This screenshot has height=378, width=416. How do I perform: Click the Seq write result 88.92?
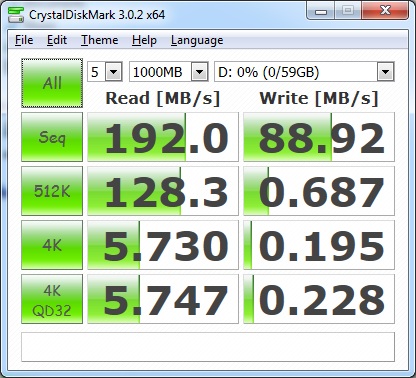(x=319, y=137)
